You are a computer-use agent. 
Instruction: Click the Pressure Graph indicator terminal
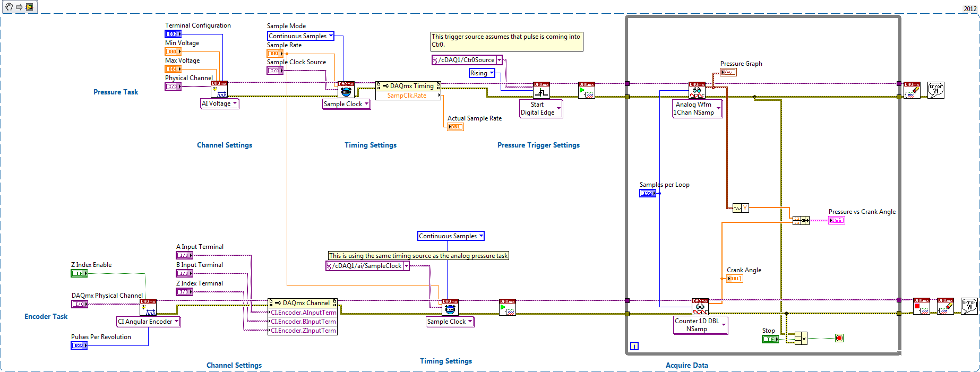(x=728, y=72)
